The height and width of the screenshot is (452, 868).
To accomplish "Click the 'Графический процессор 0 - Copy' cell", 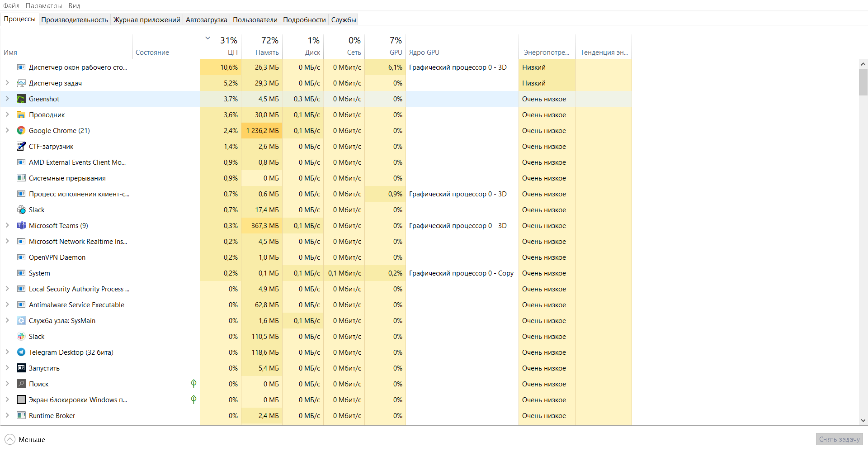I will coord(462,273).
